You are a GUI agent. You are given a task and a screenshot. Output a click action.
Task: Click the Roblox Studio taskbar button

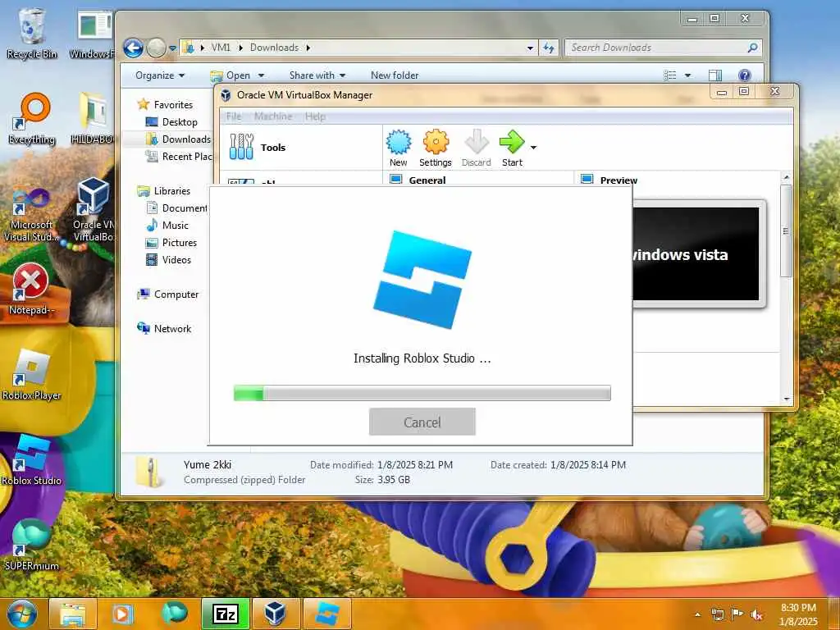click(326, 614)
